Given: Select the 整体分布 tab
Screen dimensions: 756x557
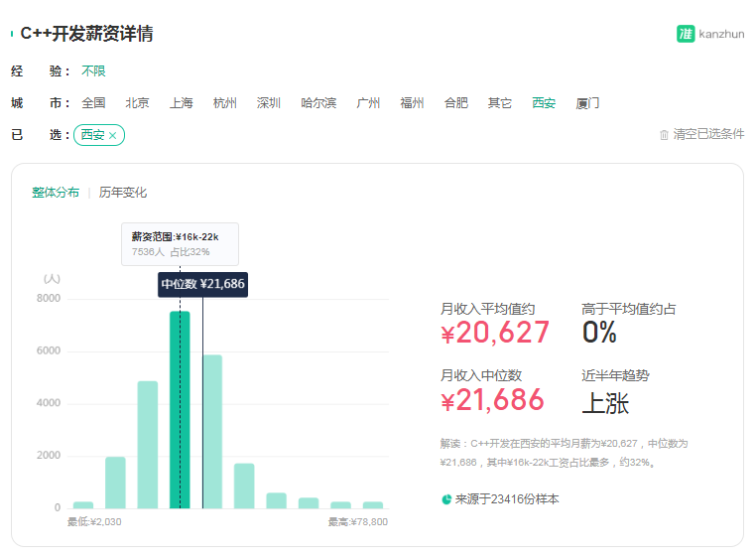Looking at the screenshot, I should coord(56,193).
